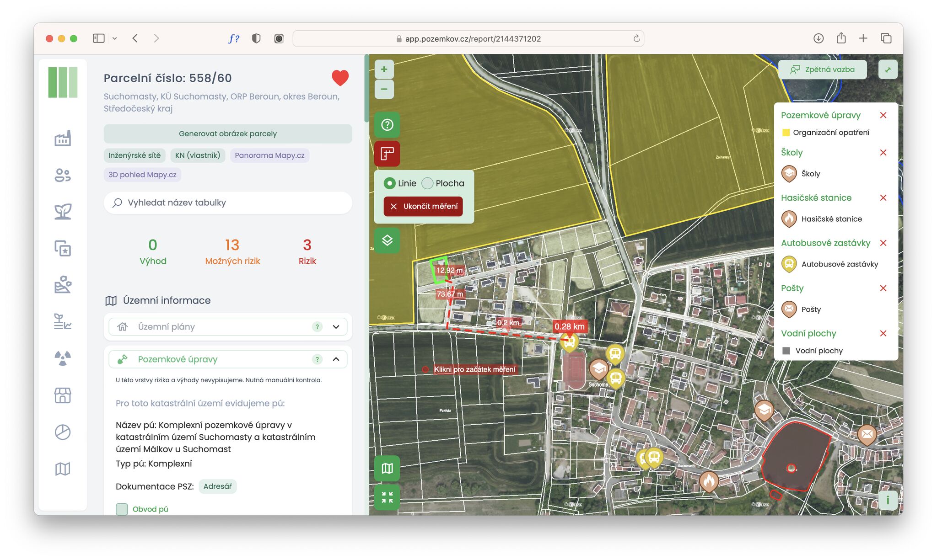Click the fire station flame map marker

coord(709,481)
